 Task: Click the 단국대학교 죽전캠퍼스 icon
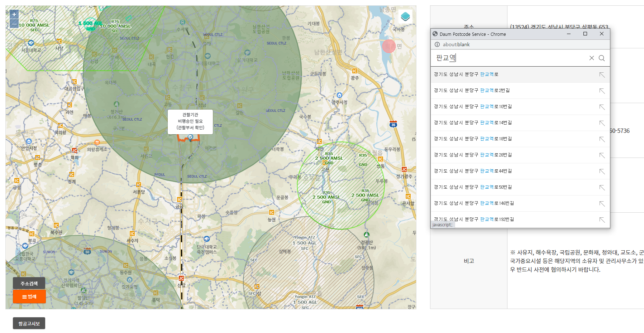tap(207, 239)
